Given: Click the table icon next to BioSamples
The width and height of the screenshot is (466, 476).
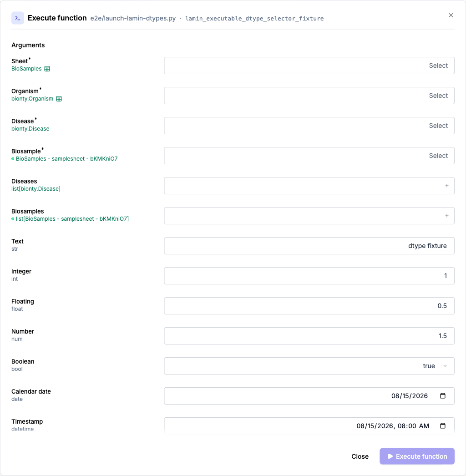Looking at the screenshot, I should [x=47, y=69].
